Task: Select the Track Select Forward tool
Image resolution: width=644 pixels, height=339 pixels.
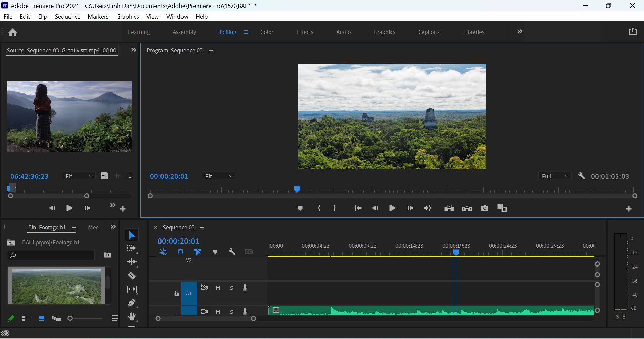Action: tap(132, 248)
